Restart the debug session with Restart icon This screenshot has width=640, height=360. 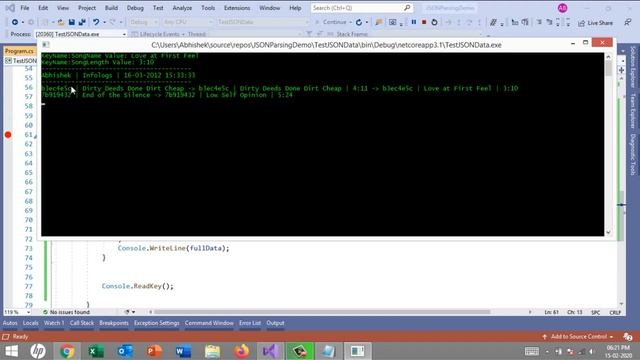(x=434, y=22)
